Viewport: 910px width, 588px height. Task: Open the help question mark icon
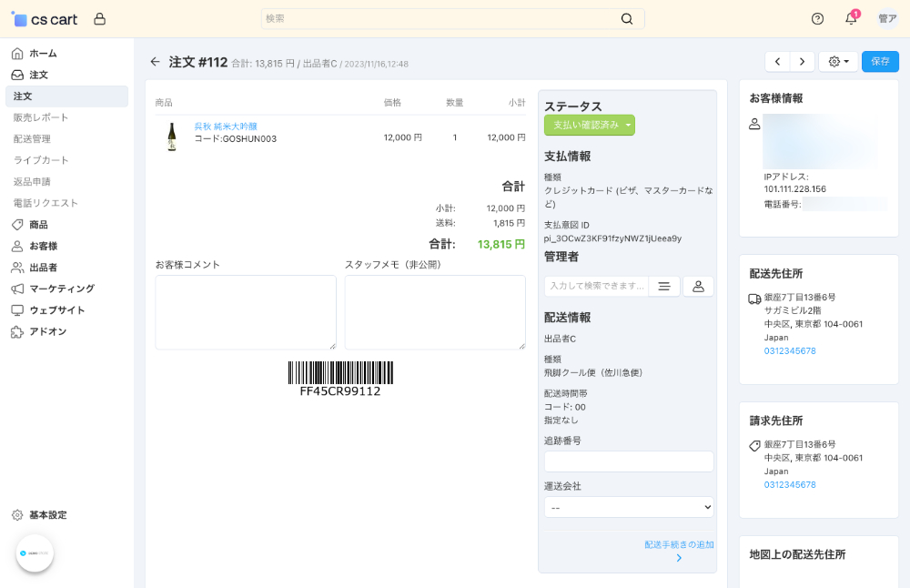[x=817, y=19]
